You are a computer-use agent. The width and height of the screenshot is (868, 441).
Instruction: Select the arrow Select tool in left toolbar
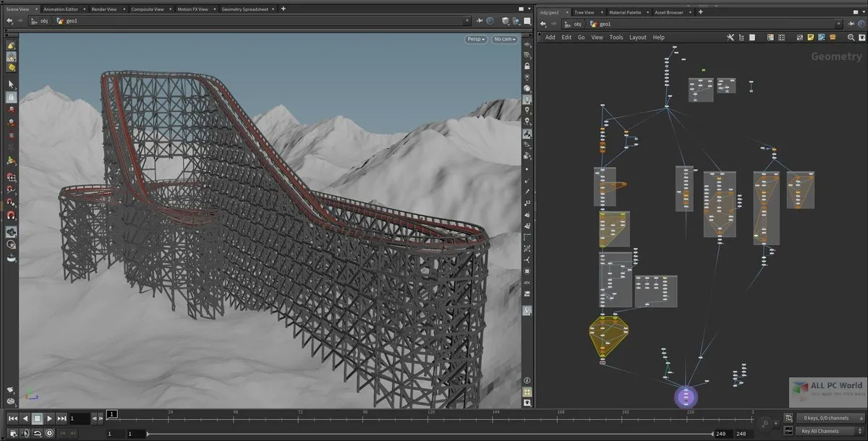coord(11,84)
